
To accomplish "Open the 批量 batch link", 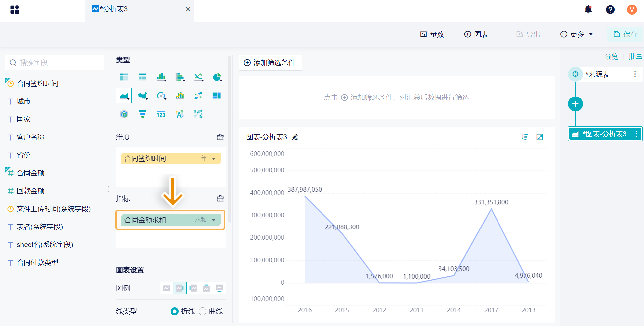I will click(635, 57).
